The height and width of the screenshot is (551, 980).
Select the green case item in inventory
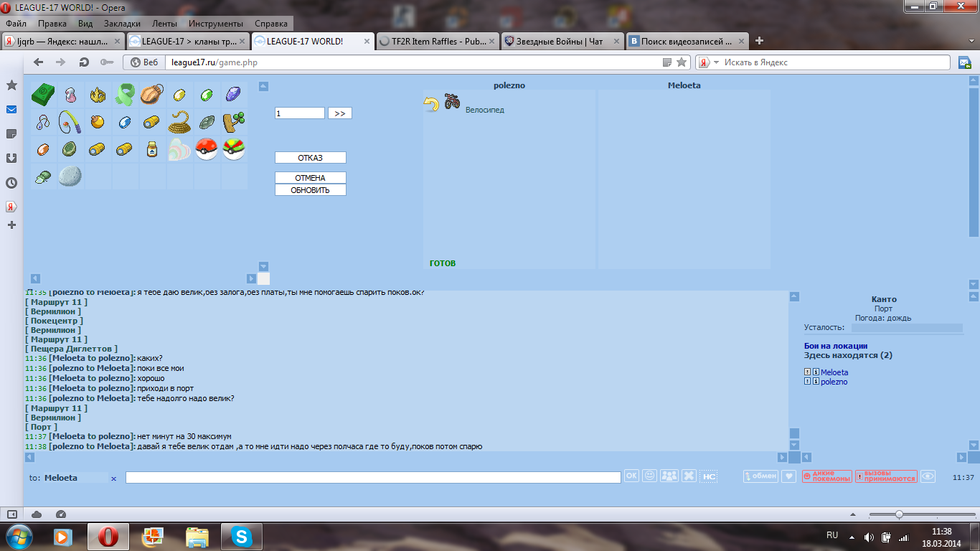(x=43, y=95)
